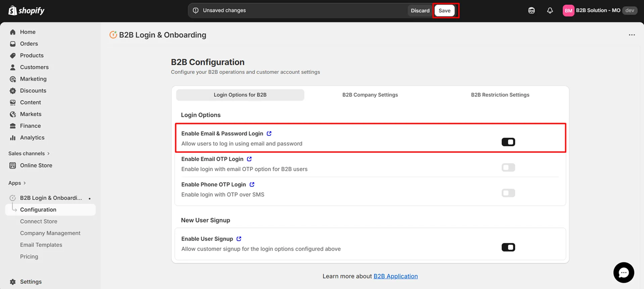Click the Analytics label in sidebar

pyautogui.click(x=32, y=137)
